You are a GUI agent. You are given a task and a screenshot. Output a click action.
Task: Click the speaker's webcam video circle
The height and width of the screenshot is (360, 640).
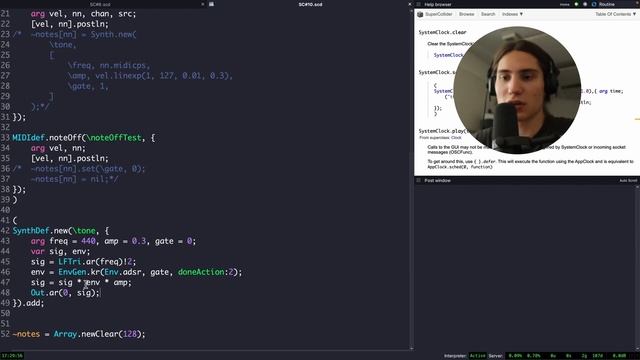pos(517,90)
